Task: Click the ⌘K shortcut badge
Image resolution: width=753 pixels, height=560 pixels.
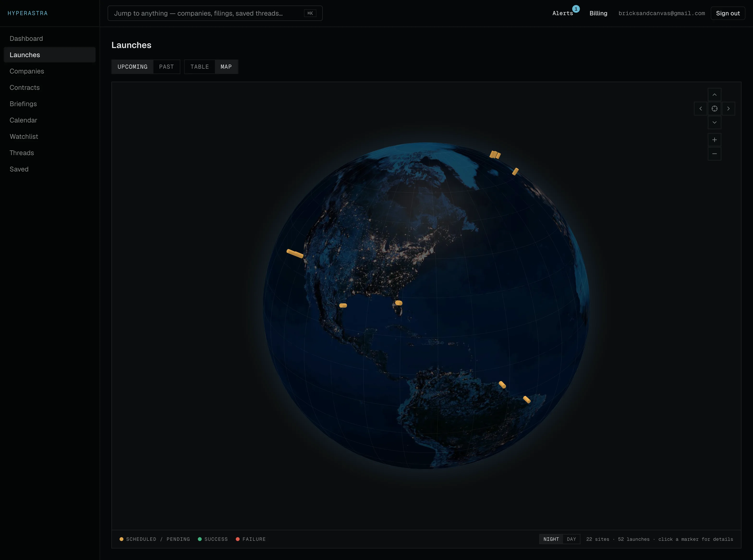Action: pos(310,13)
